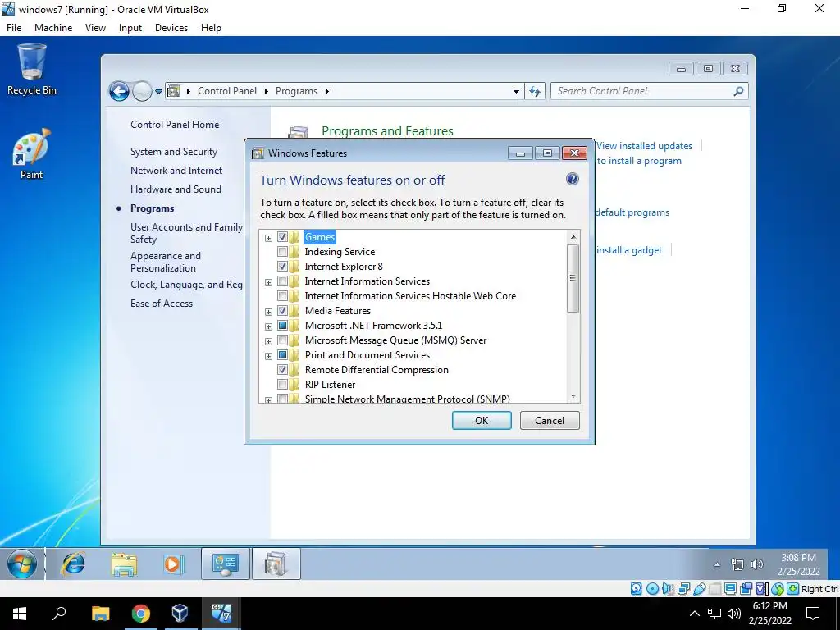This screenshot has width=840, height=630.
Task: Expand Microsoft .NET Framework 3.5.1 node
Action: tap(268, 326)
